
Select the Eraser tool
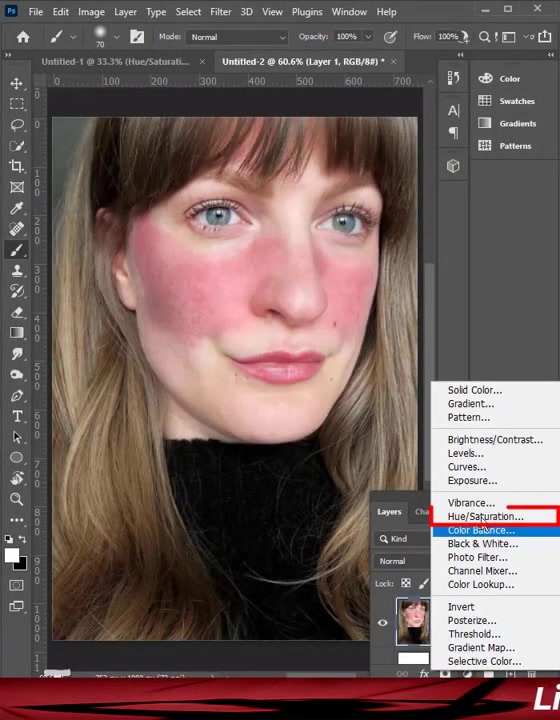pos(17,312)
